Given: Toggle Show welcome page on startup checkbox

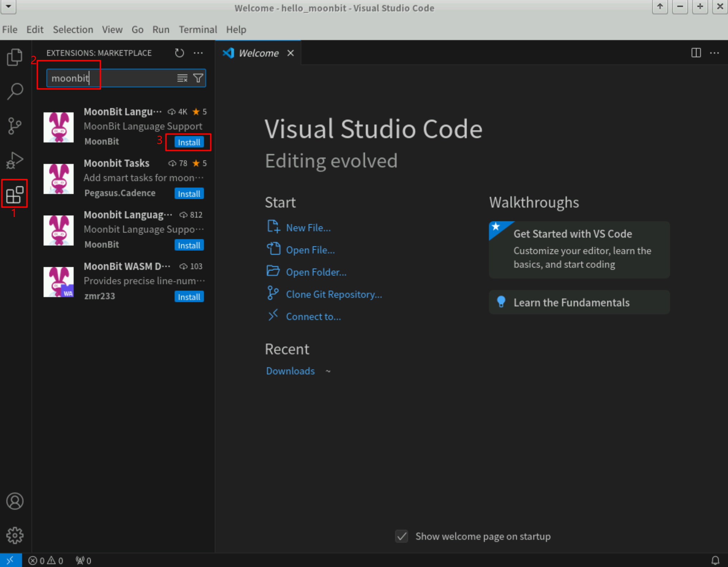Looking at the screenshot, I should tap(402, 536).
